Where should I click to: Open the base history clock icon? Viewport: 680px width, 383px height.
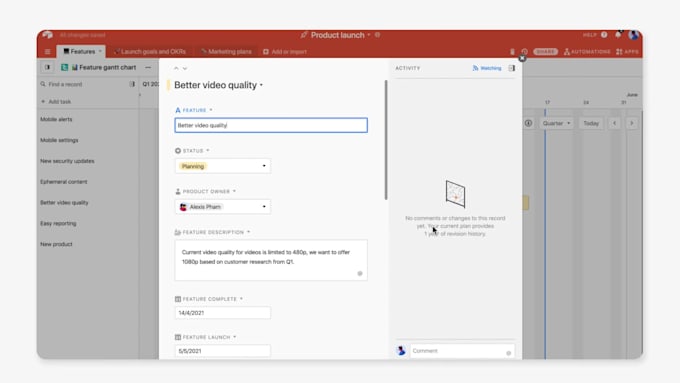pyautogui.click(x=524, y=52)
